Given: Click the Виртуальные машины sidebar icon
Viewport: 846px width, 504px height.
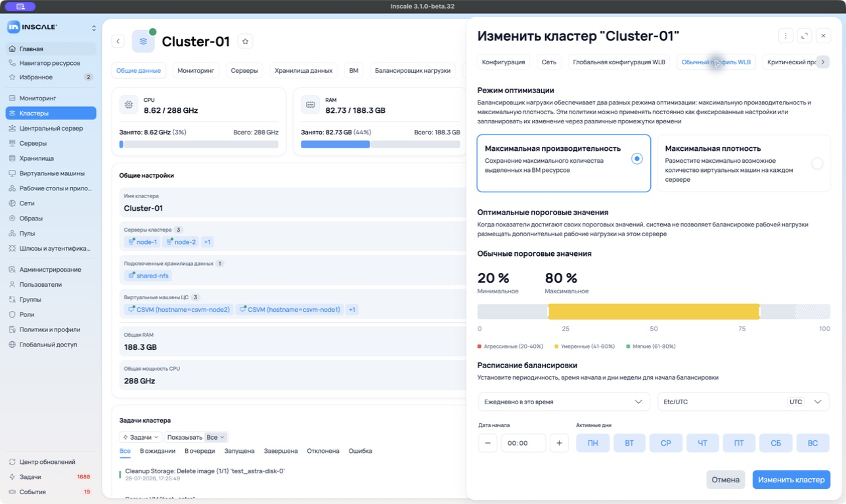Looking at the screenshot, I should 12,173.
